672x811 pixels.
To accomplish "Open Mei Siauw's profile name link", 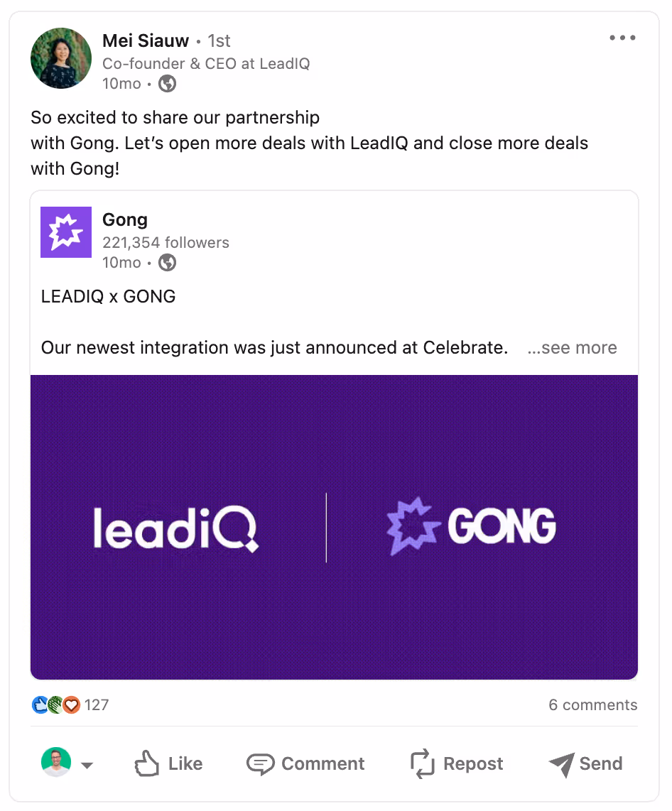I will coord(146,41).
